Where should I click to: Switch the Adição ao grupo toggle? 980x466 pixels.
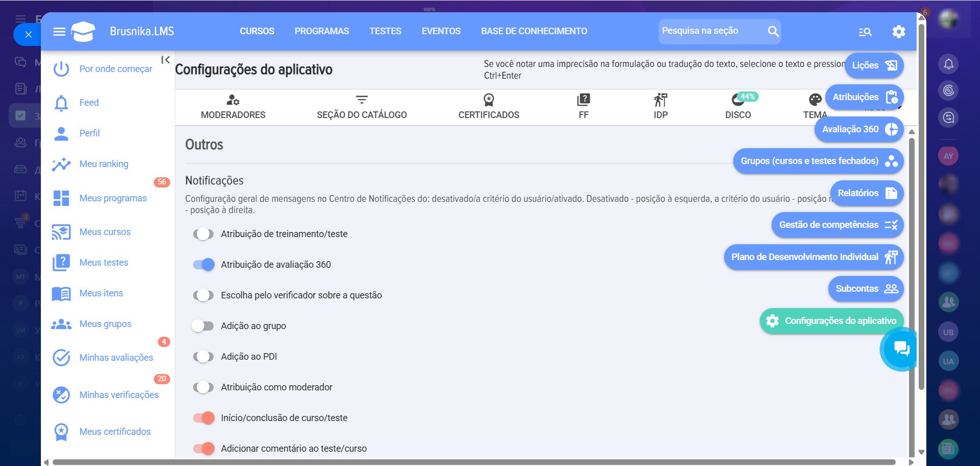tap(203, 326)
